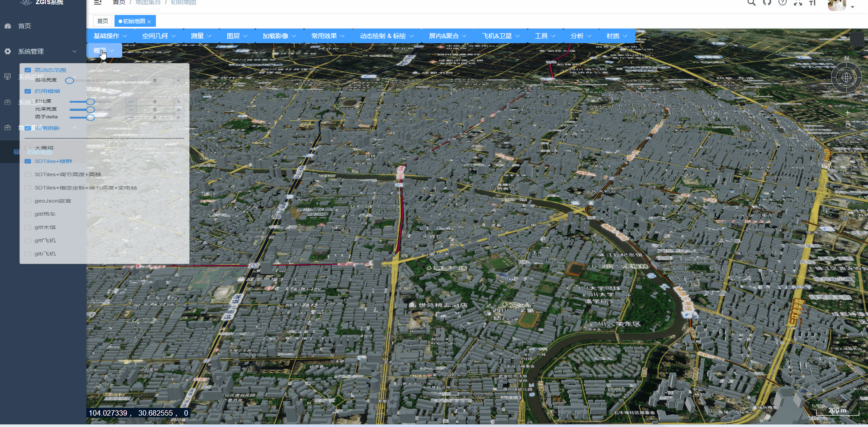This screenshot has width=868, height=427.
Task: Click the 地图集合 breadcrumb link
Action: [x=148, y=2]
